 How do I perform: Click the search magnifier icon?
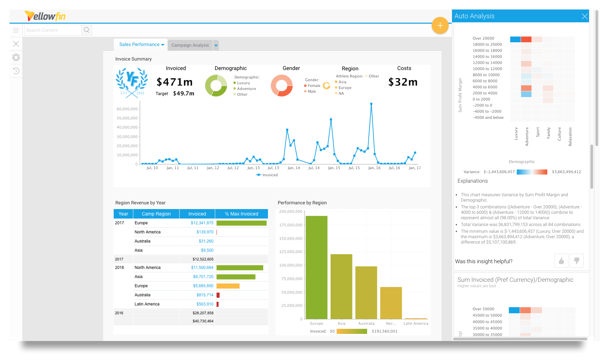(87, 30)
